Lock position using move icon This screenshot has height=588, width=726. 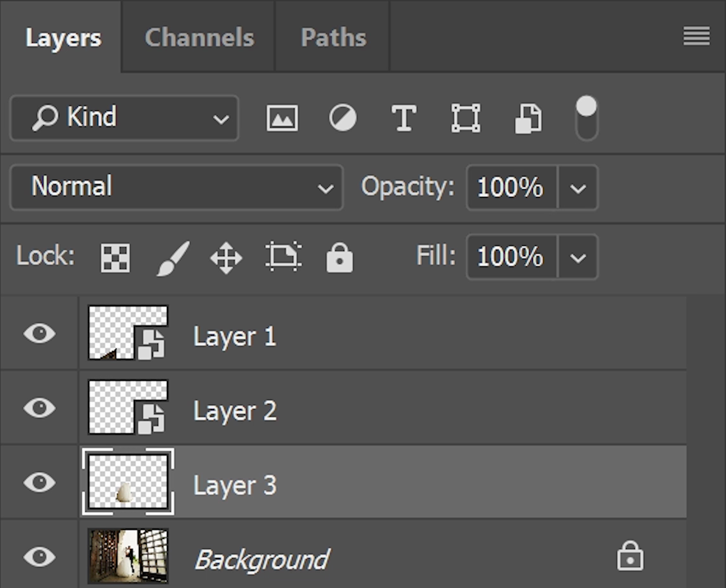(227, 257)
